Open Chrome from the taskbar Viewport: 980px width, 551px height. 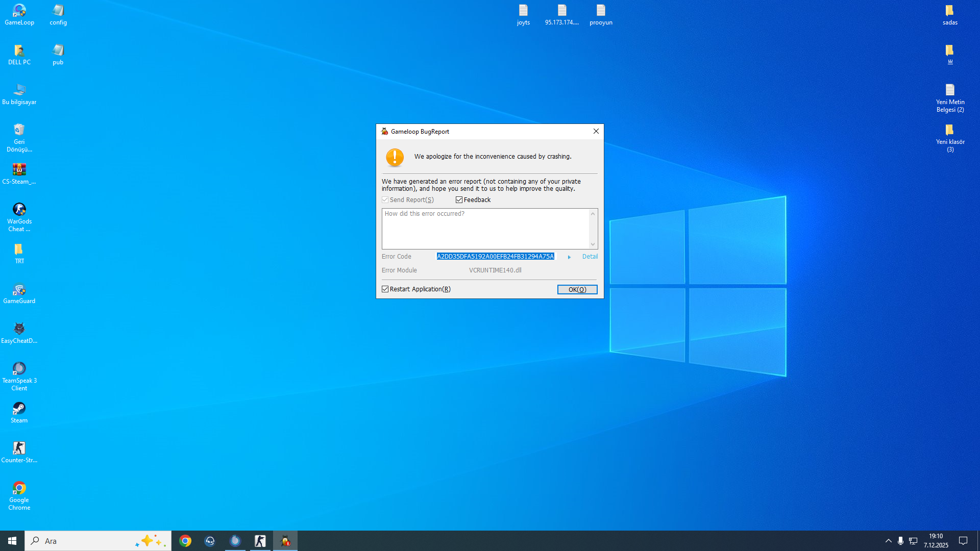click(185, 541)
